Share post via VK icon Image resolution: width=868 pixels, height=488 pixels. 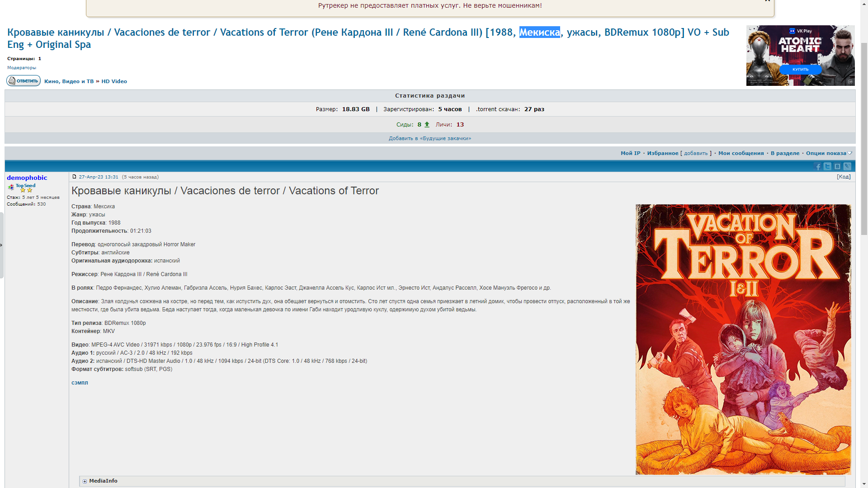point(837,166)
